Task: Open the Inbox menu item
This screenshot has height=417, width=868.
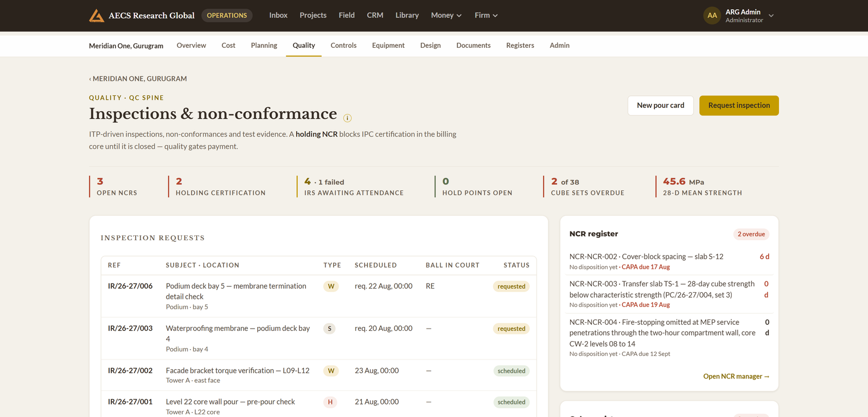Action: 278,15
